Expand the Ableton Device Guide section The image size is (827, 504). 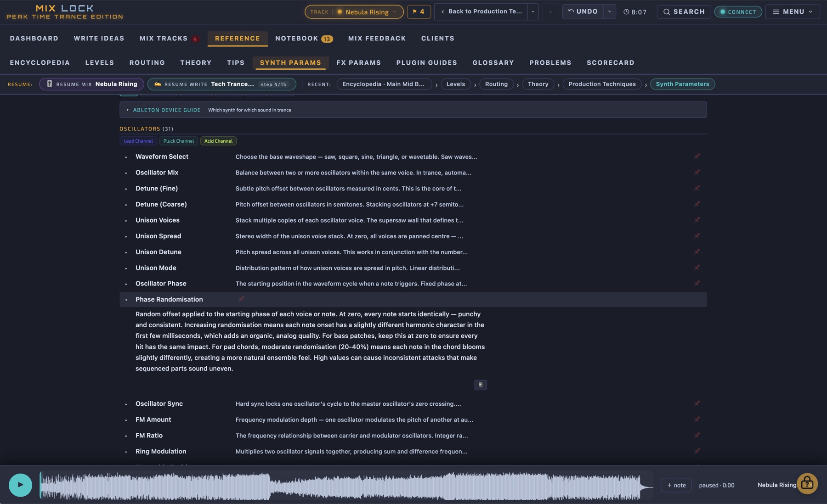coord(413,110)
